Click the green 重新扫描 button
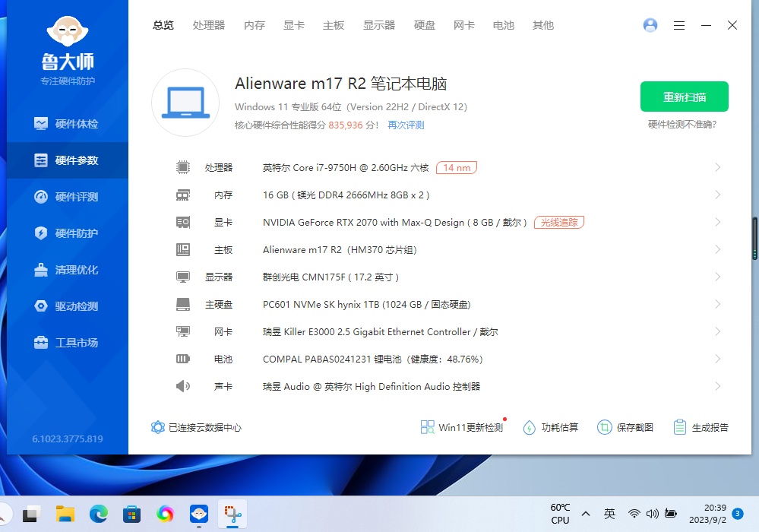This screenshot has width=759, height=532. 685,97
